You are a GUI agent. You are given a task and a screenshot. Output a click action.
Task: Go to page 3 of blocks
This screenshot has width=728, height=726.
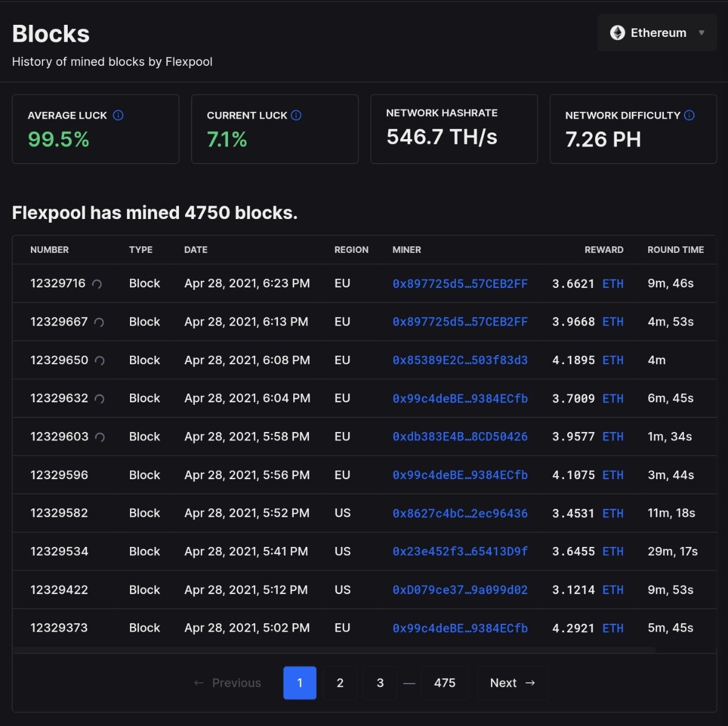tap(380, 683)
